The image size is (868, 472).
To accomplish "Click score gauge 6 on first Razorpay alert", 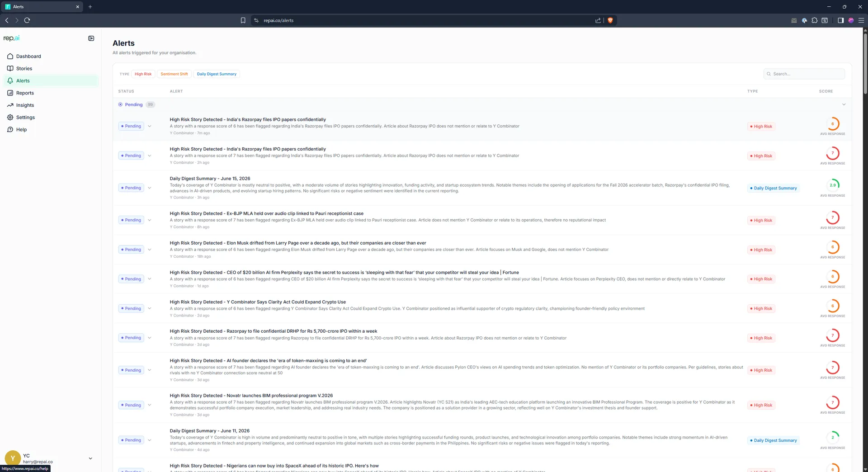I will pyautogui.click(x=832, y=124).
